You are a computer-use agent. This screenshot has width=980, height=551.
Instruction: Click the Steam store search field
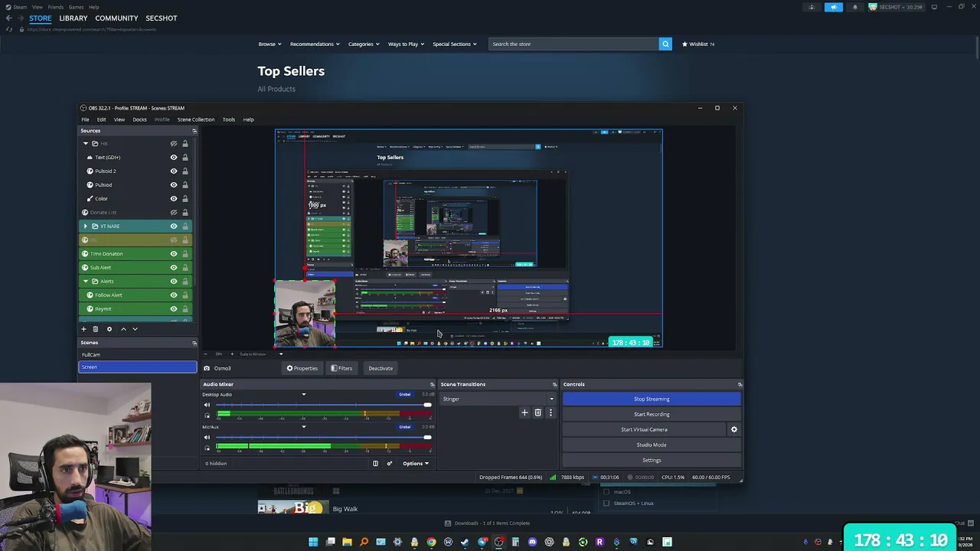(x=573, y=44)
